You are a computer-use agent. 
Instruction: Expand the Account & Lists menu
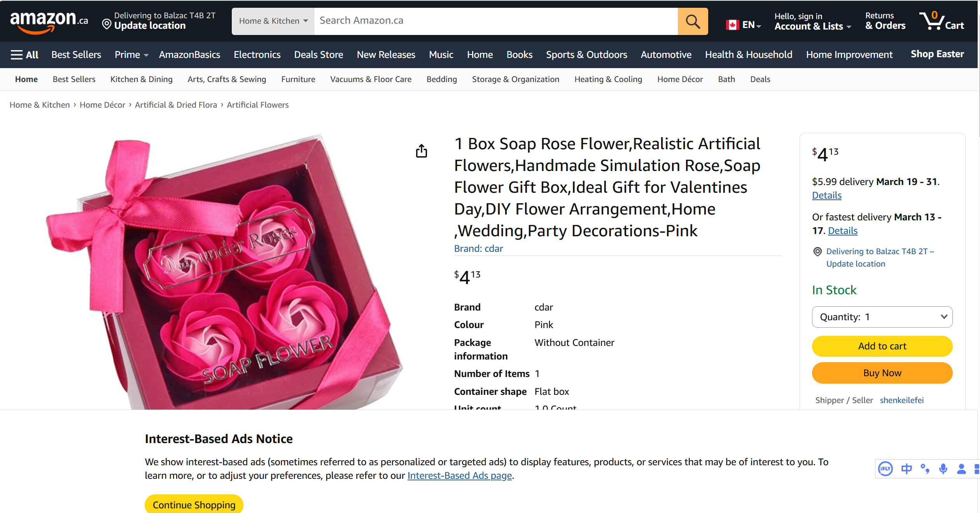click(813, 21)
